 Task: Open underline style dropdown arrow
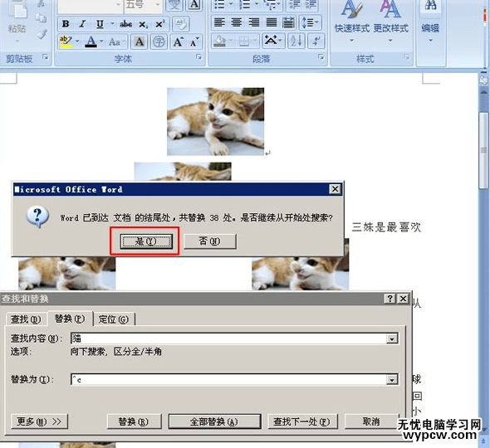(x=112, y=24)
